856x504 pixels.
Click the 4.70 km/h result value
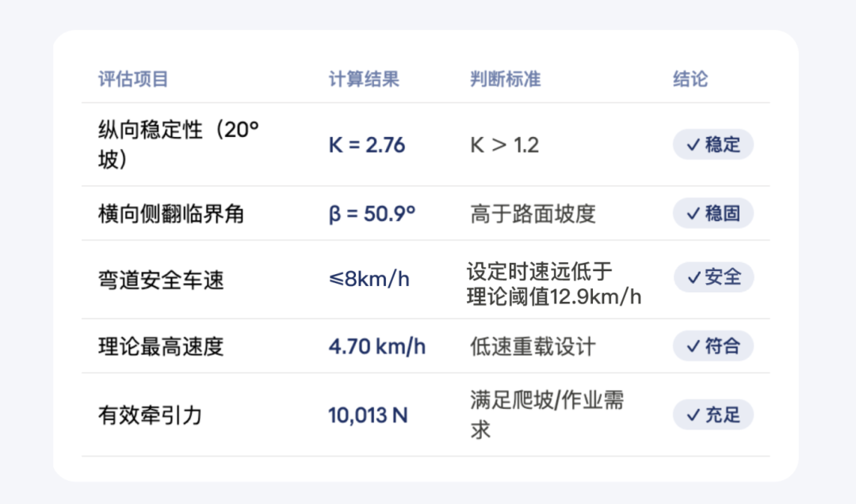[377, 346]
